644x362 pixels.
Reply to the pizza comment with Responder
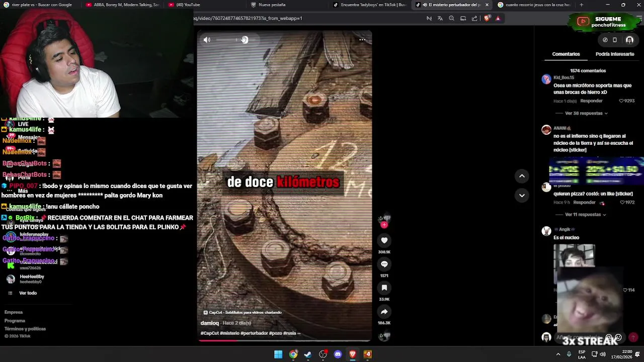[x=584, y=203]
